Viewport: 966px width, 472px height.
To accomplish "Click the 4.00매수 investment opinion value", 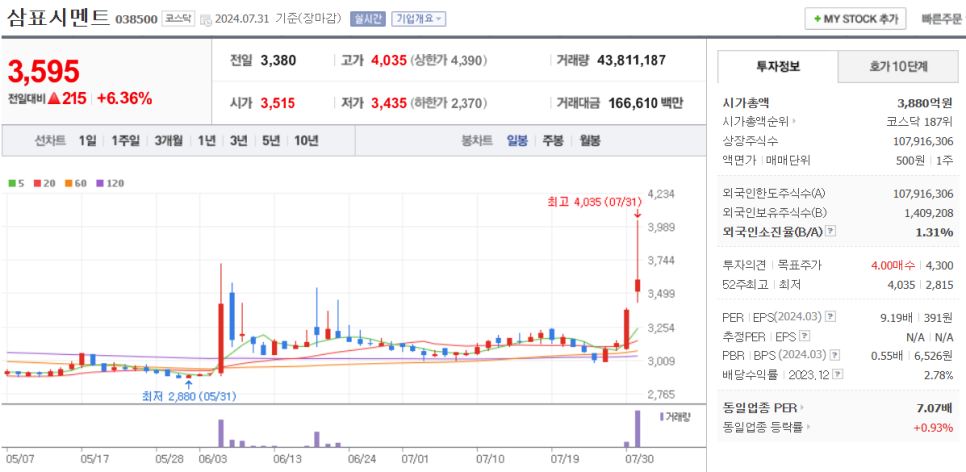I will click(893, 266).
